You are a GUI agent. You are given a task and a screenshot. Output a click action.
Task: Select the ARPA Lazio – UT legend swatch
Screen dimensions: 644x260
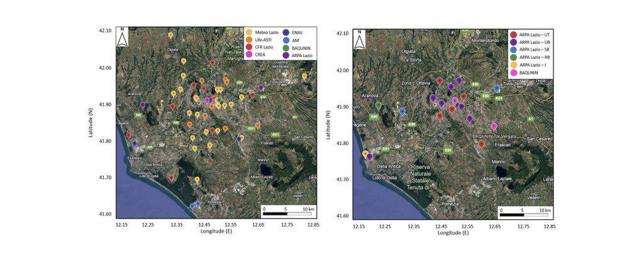(x=513, y=33)
